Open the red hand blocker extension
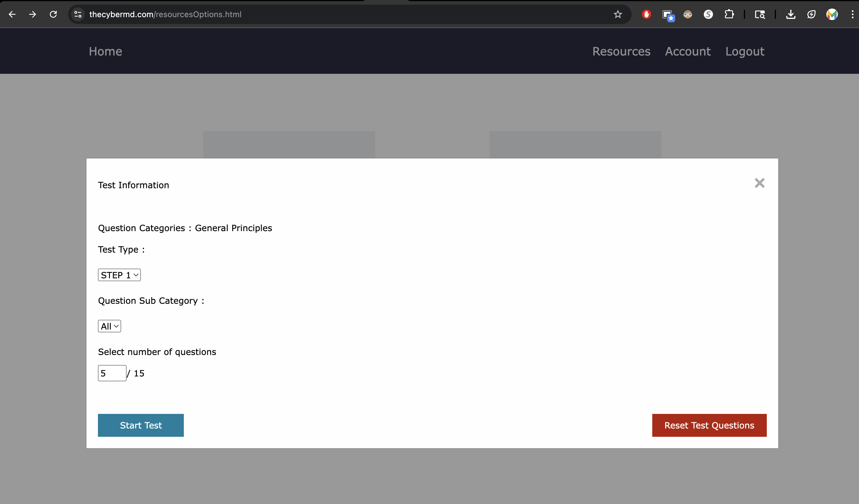This screenshot has height=504, width=859. pyautogui.click(x=646, y=14)
